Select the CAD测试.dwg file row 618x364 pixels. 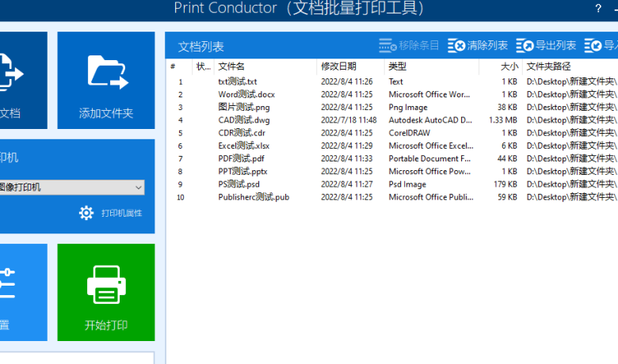(x=392, y=120)
